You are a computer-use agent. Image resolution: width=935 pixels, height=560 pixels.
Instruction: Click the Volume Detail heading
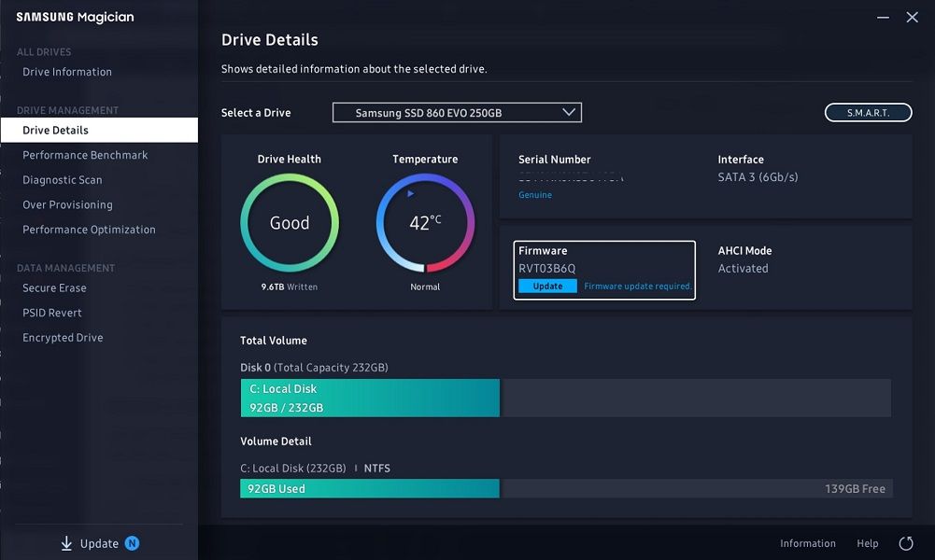[276, 441]
